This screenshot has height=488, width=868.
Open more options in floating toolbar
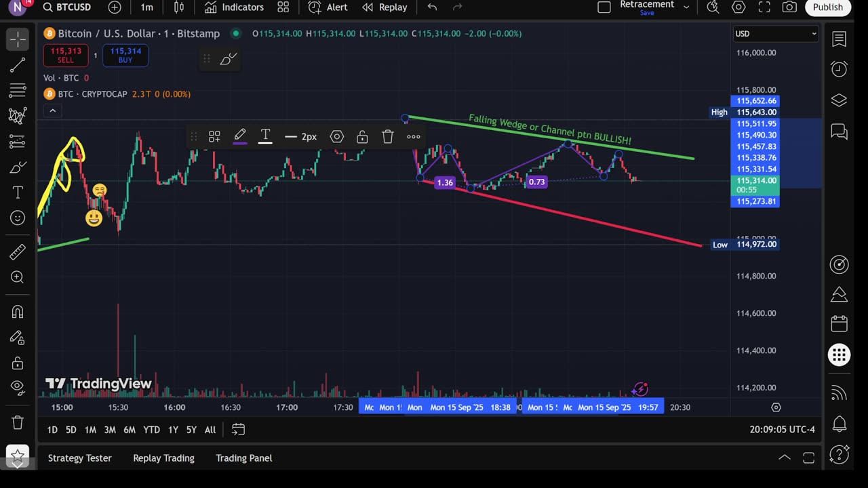pyautogui.click(x=414, y=137)
